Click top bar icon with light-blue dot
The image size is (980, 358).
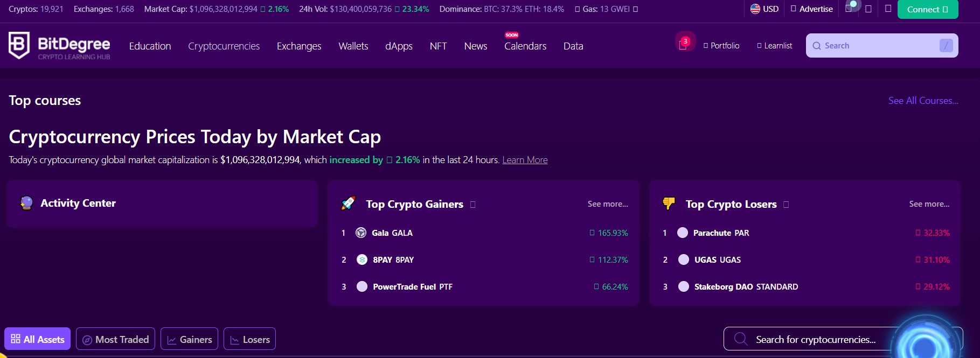(850, 8)
